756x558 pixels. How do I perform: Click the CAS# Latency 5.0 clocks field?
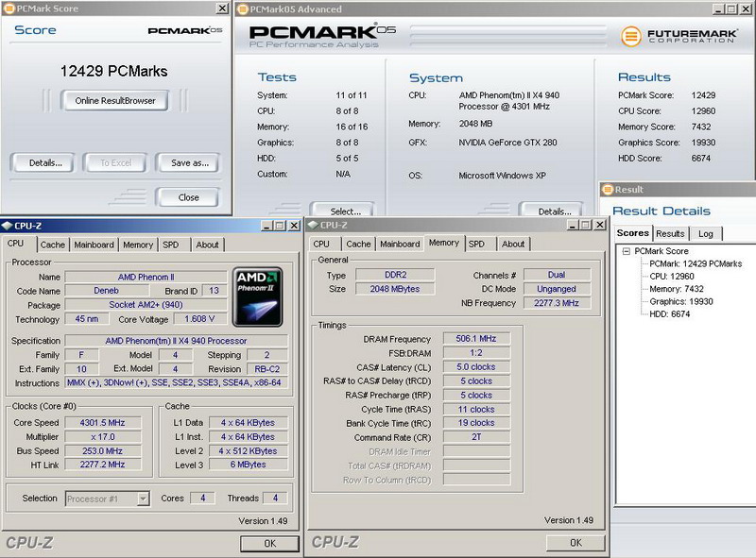click(x=476, y=366)
